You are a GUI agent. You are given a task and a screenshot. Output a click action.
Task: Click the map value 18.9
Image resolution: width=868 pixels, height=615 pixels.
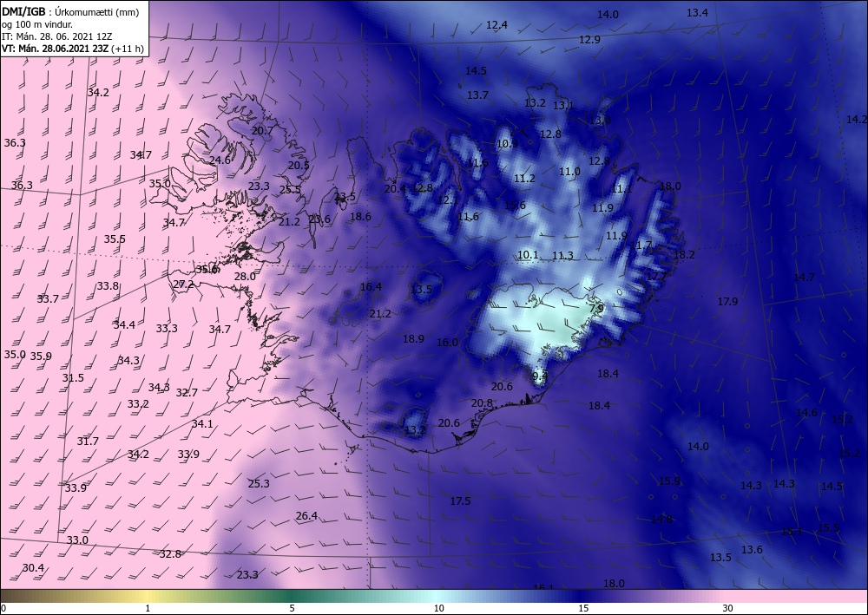click(413, 339)
